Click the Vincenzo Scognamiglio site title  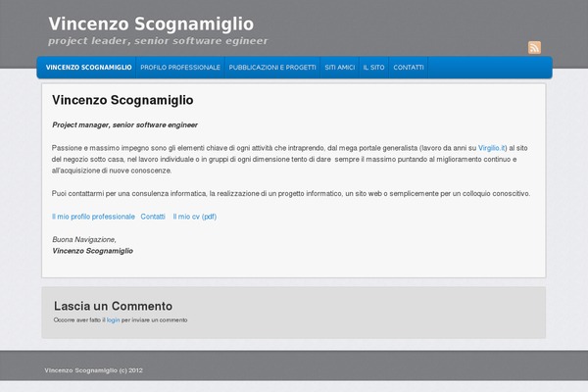click(151, 24)
